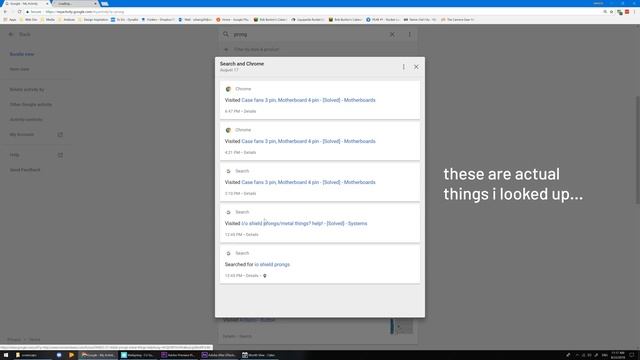Click the Chrome icon on the 4:21 PM card
640x360 pixels.
(x=228, y=130)
